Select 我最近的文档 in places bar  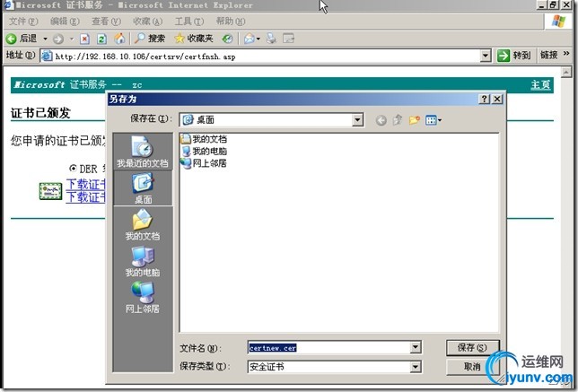pos(143,152)
